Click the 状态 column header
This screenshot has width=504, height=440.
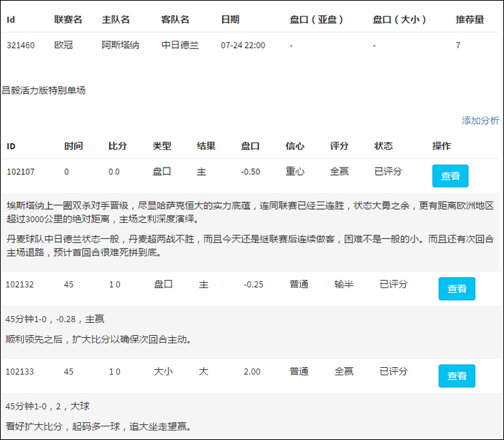pos(383,146)
